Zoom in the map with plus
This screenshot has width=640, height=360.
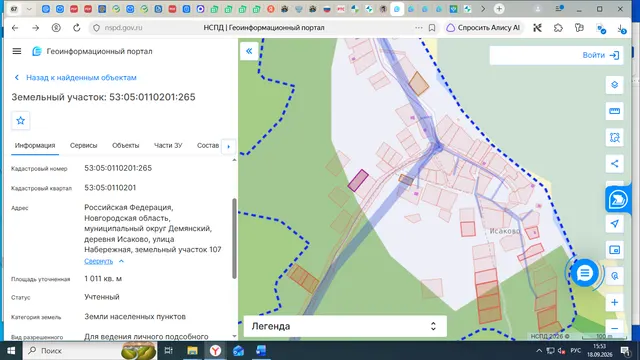614,302
